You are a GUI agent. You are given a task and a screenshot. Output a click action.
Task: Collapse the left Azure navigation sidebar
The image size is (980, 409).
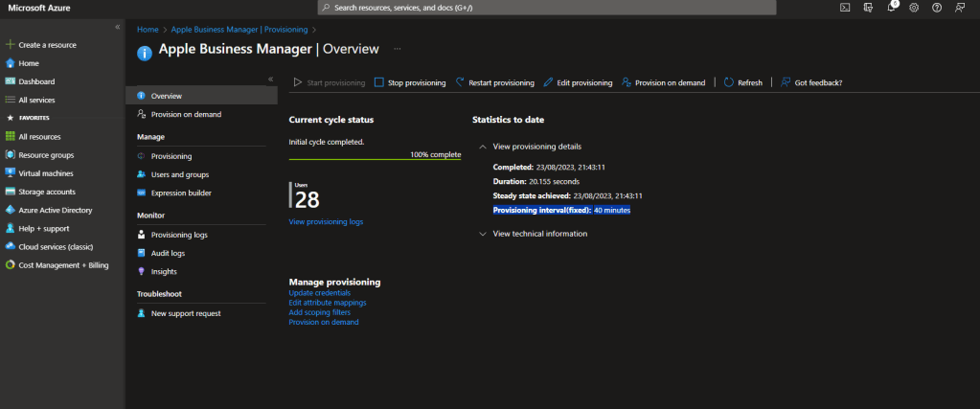[x=117, y=27]
